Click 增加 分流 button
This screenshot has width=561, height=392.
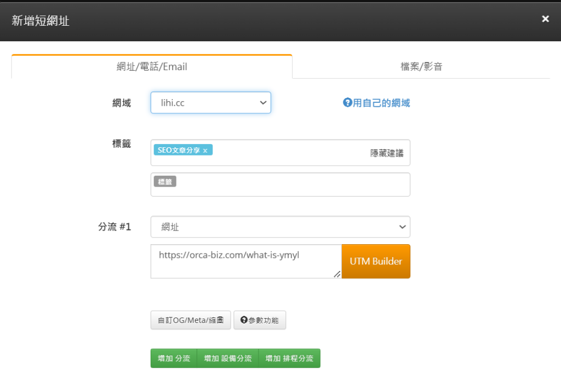(174, 359)
